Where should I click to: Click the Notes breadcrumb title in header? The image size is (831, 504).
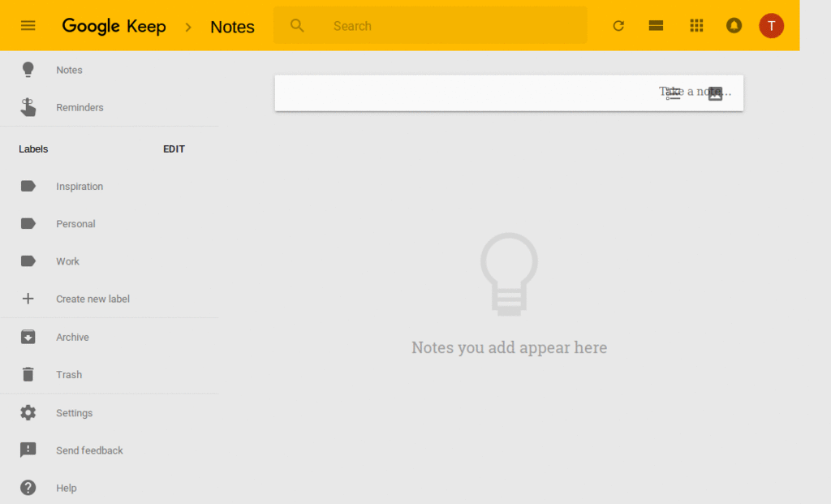click(232, 27)
